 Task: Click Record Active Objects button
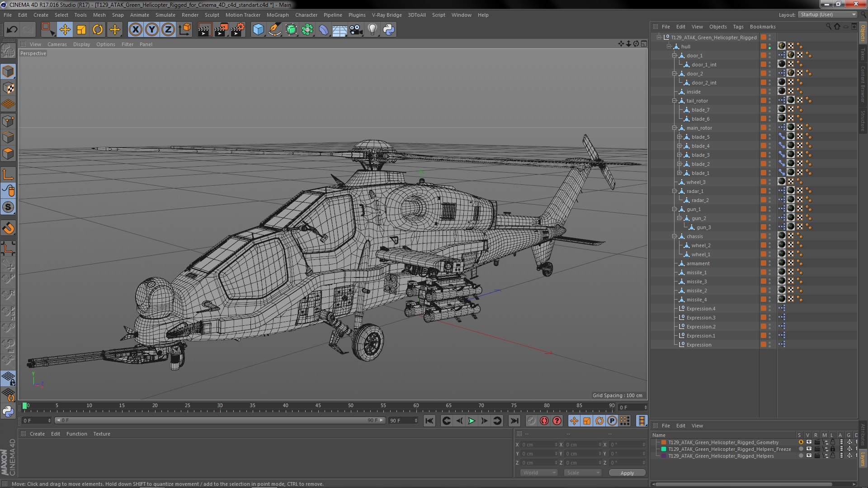coord(531,421)
